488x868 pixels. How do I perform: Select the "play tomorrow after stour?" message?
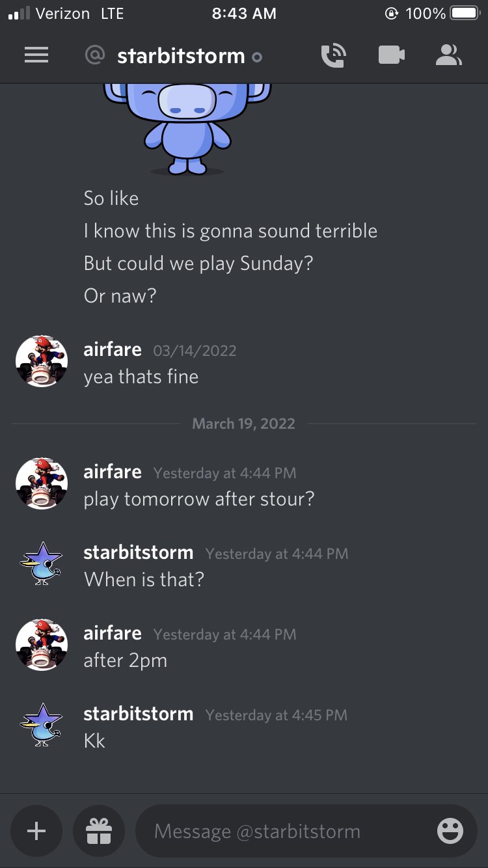point(199,499)
